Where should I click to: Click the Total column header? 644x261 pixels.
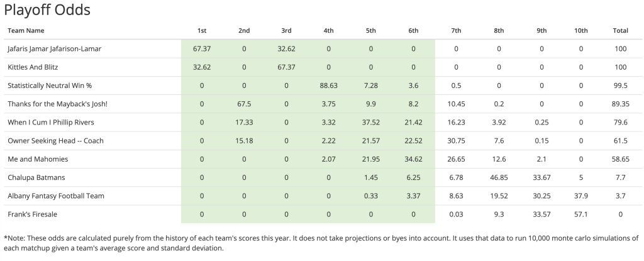coord(620,30)
